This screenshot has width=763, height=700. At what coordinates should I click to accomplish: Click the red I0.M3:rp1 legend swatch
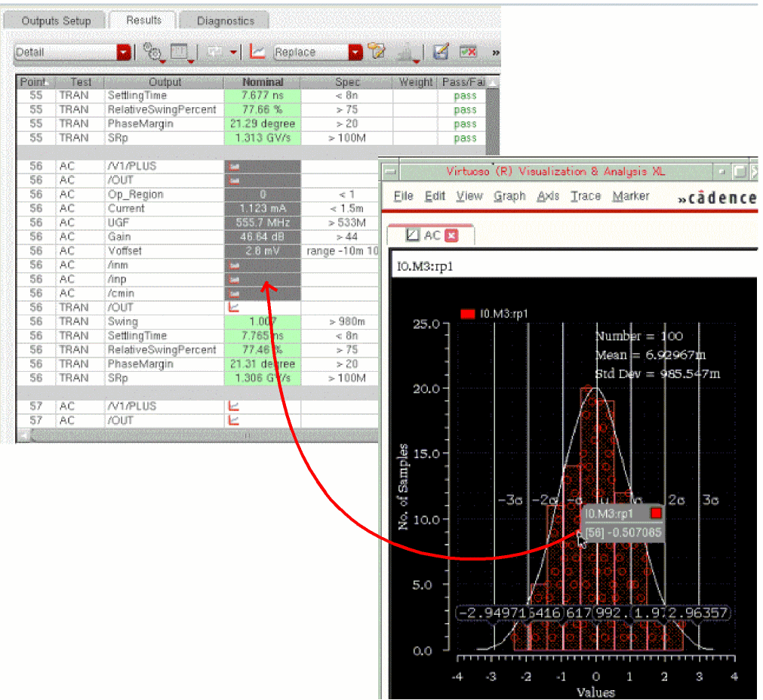pyautogui.click(x=466, y=314)
